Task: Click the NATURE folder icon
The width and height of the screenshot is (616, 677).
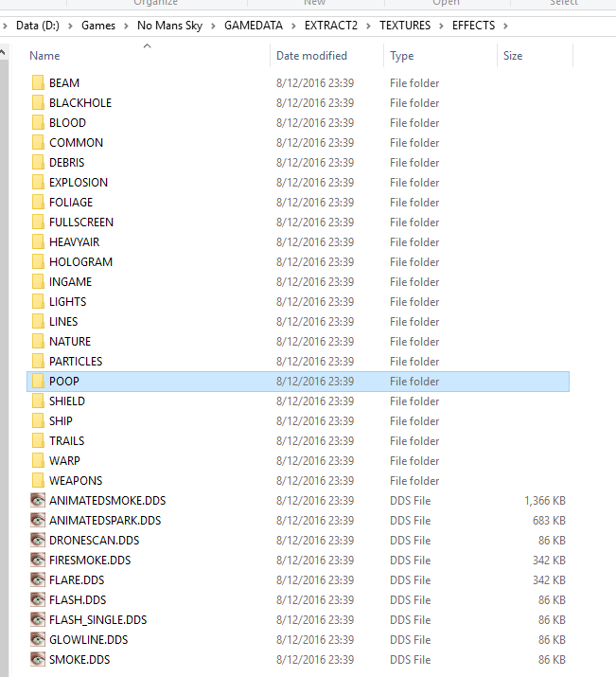Action: coord(38,341)
